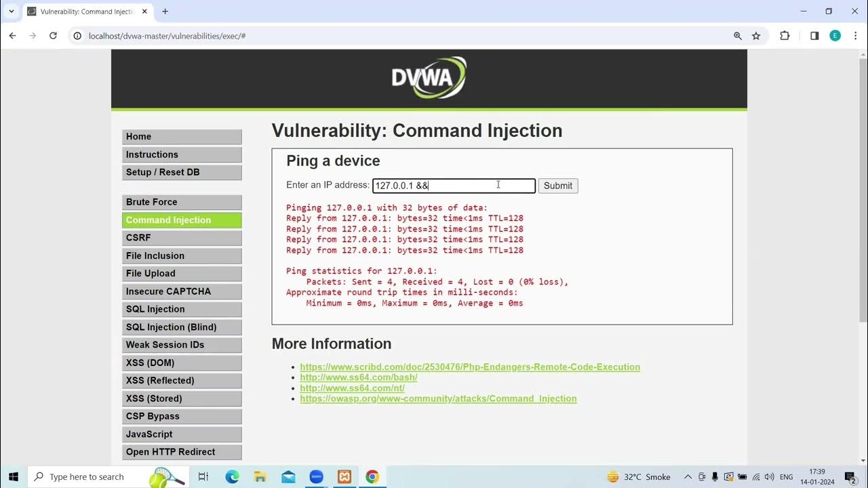Reload the current page
Image resolution: width=868 pixels, height=488 pixels.
tap(53, 36)
